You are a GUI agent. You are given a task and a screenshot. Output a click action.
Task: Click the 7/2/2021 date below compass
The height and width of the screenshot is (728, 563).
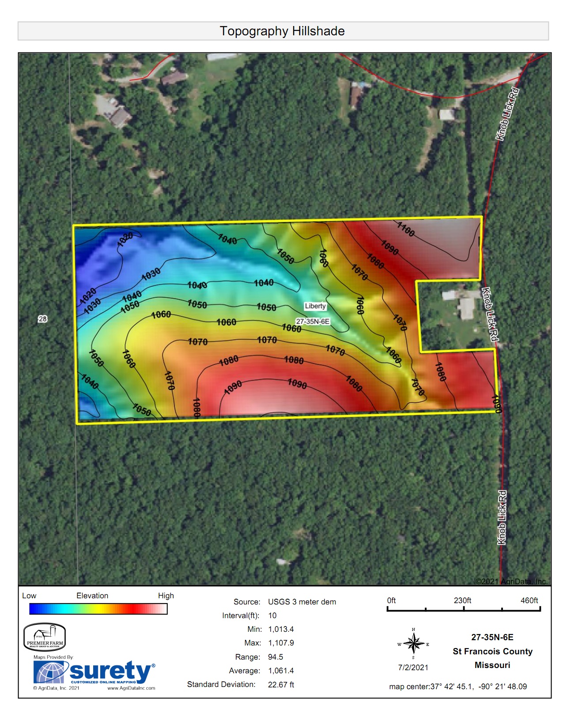(413, 667)
